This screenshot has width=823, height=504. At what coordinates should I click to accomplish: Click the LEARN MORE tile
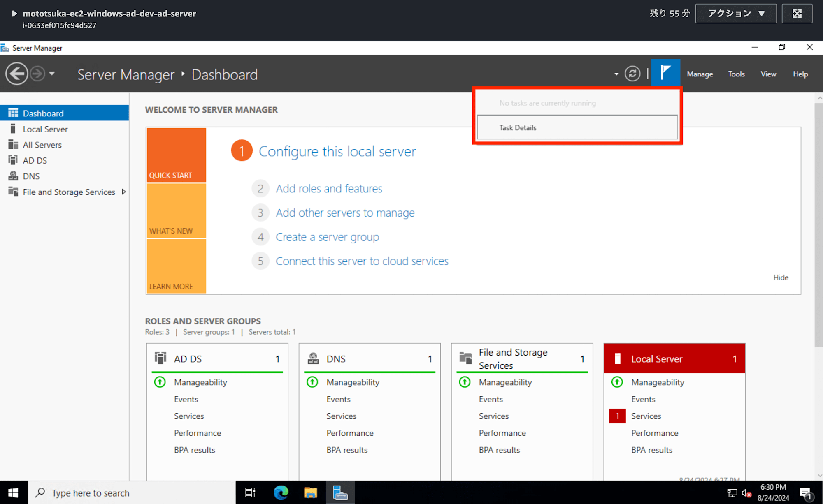(x=176, y=266)
